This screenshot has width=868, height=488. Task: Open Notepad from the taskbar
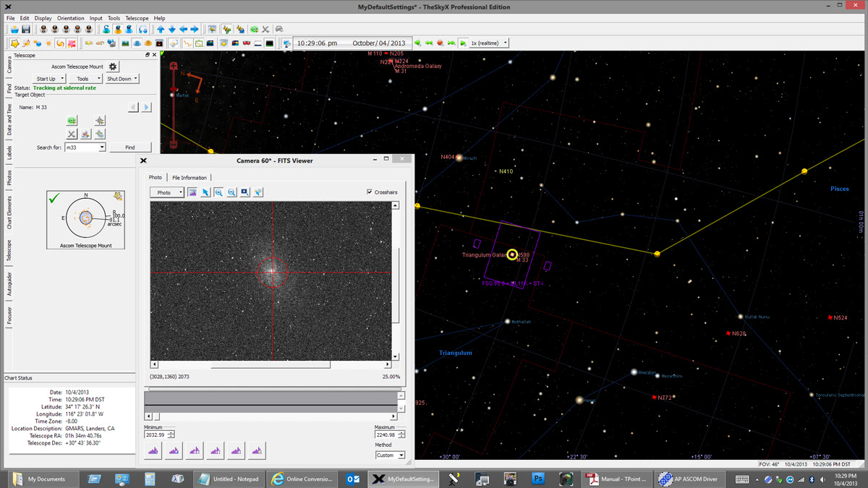[x=229, y=479]
